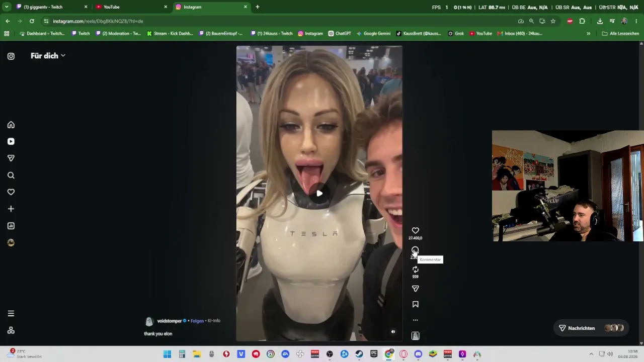Open the 'Stream - Kick Dashb...' bookmark
Viewport: 644px width, 362px height.
[x=170, y=34]
